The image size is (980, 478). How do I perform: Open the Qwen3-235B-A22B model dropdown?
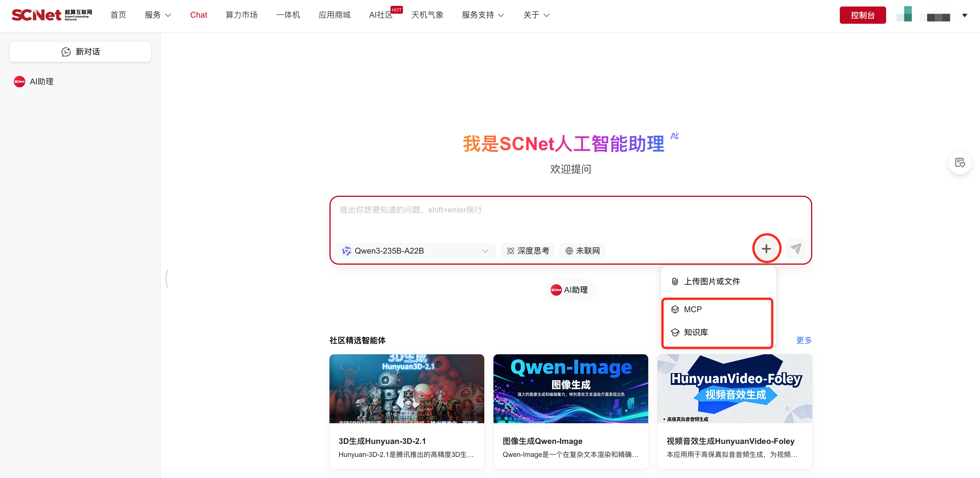[415, 251]
